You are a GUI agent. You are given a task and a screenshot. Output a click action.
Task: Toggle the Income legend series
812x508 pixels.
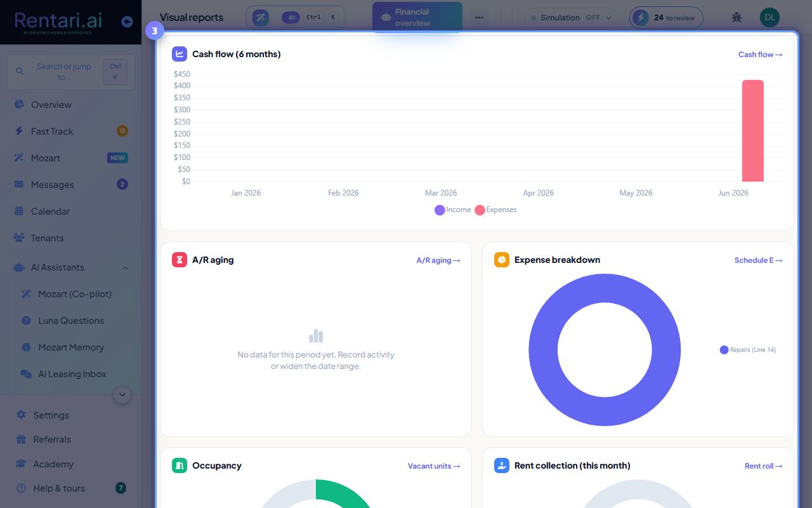452,210
